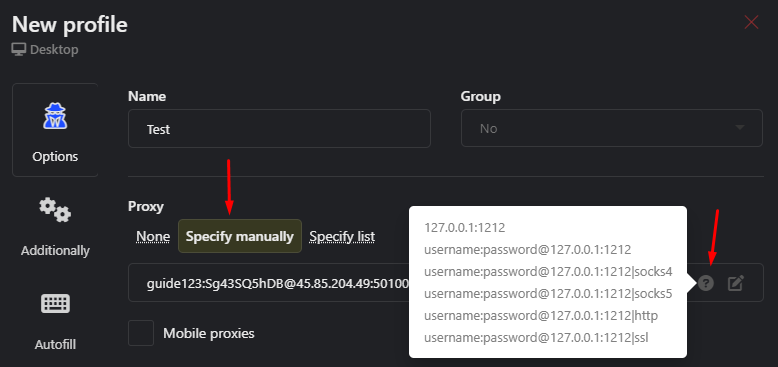Screen dimensions: 778x367
Task: Choose the socks4 proxy format example
Action: click(x=548, y=272)
